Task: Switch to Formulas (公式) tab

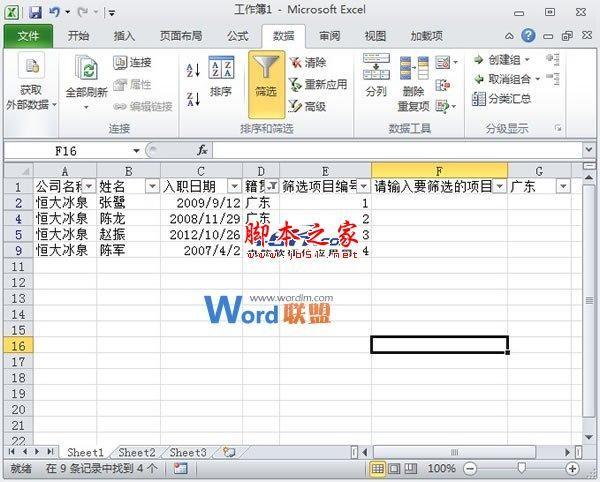Action: click(238, 36)
